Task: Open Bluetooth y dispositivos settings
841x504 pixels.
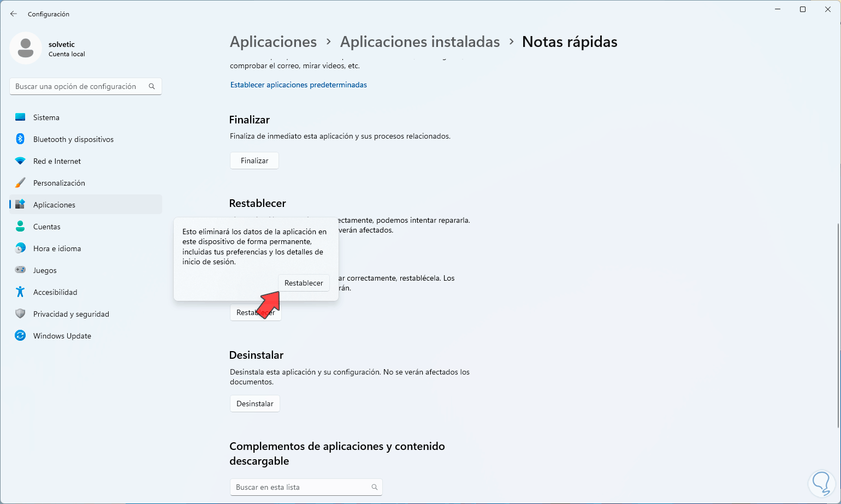Action: click(x=86, y=139)
